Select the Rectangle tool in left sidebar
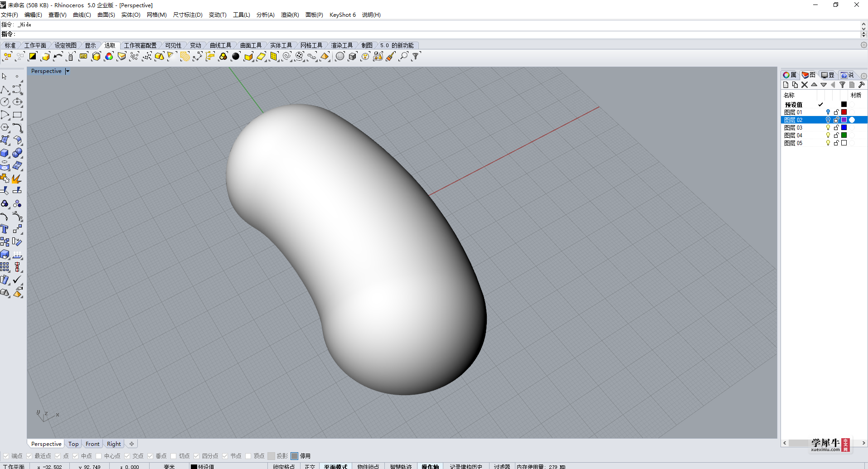Image resolution: width=868 pixels, height=469 pixels. 17,115
